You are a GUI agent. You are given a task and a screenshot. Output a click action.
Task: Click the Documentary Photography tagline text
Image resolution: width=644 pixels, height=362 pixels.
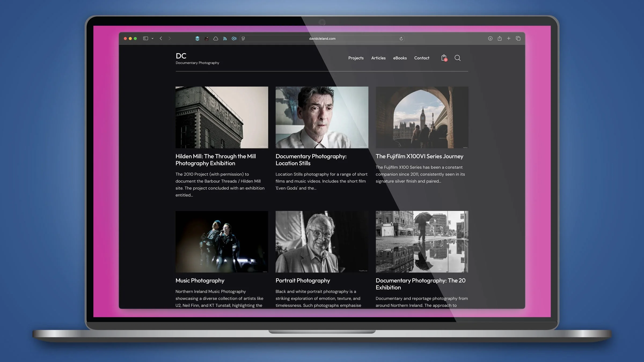197,63
